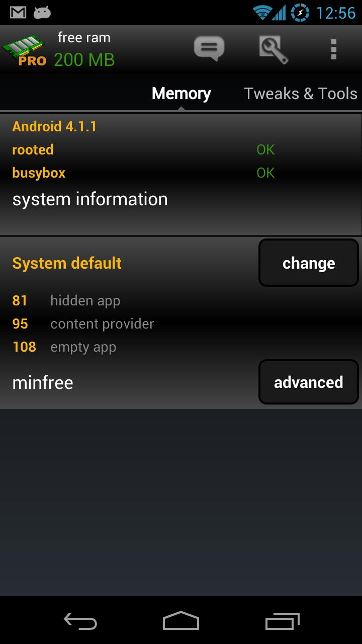The image size is (362, 644).
Task: Open the system information section
Action: tap(90, 199)
